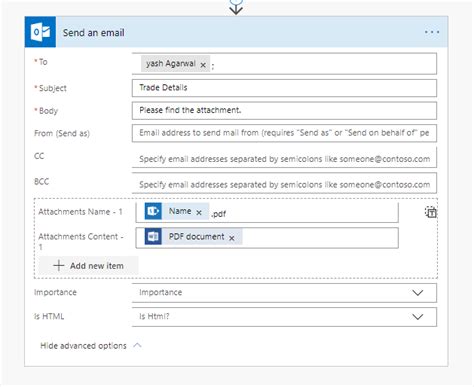The height and width of the screenshot is (387, 474).
Task: Click the Send an email action title
Action: (94, 33)
